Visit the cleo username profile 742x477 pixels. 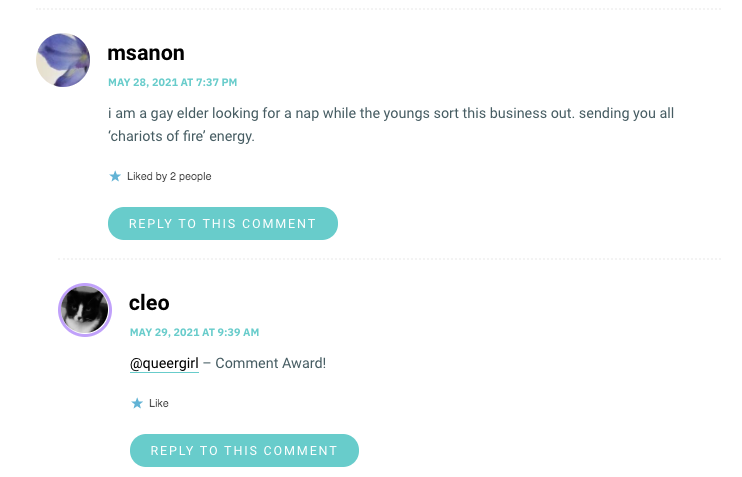(x=149, y=303)
